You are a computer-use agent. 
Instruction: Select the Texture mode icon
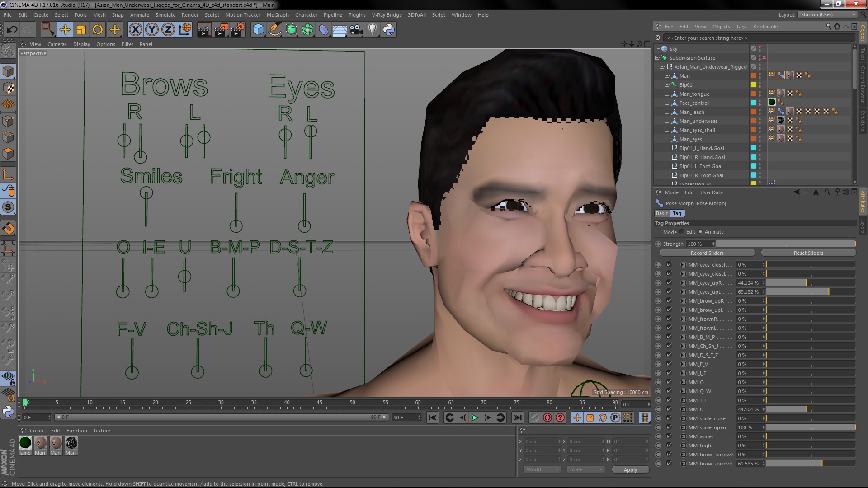8,88
